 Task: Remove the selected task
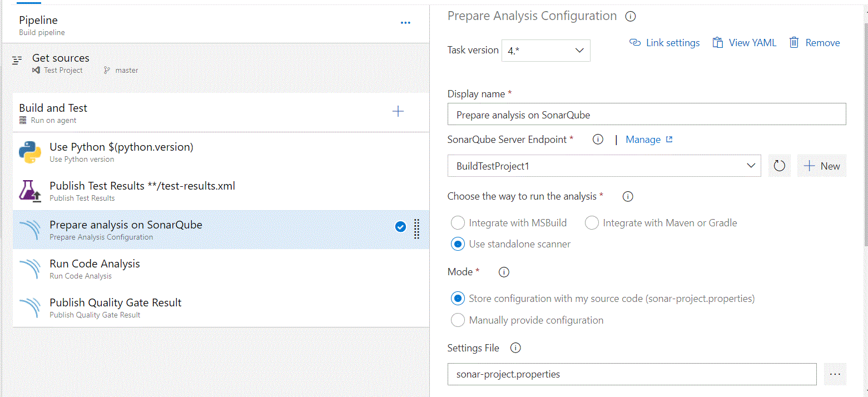(815, 43)
